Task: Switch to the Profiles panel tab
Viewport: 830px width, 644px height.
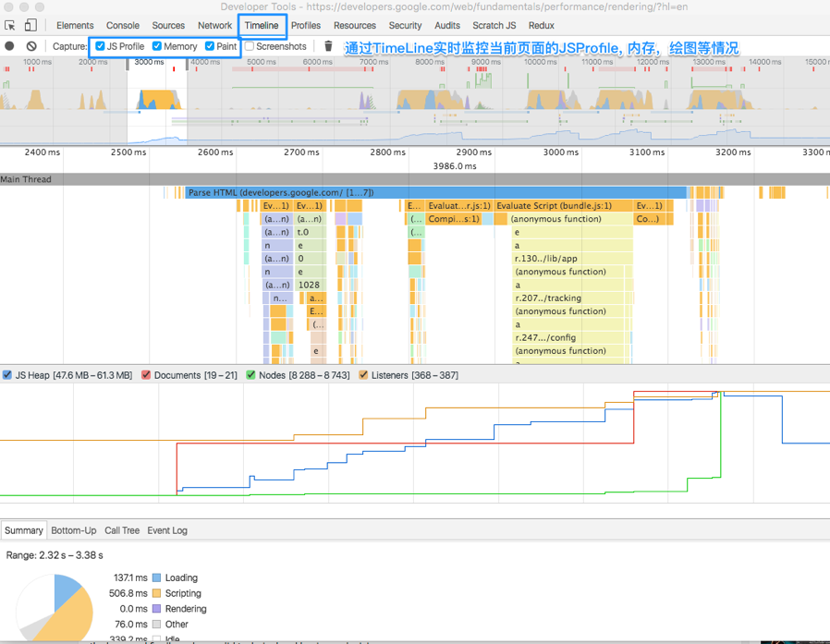Action: pos(305,26)
